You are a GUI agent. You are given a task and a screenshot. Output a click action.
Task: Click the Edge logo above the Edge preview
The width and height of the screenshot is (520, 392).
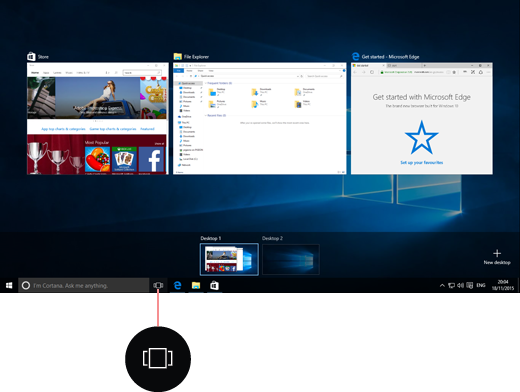click(x=356, y=56)
